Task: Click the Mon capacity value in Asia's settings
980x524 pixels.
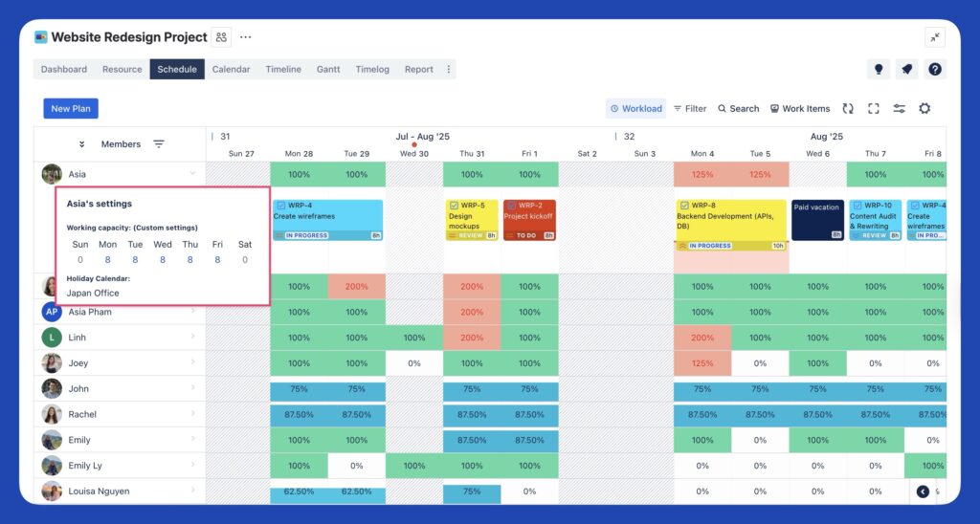Action: 107,260
